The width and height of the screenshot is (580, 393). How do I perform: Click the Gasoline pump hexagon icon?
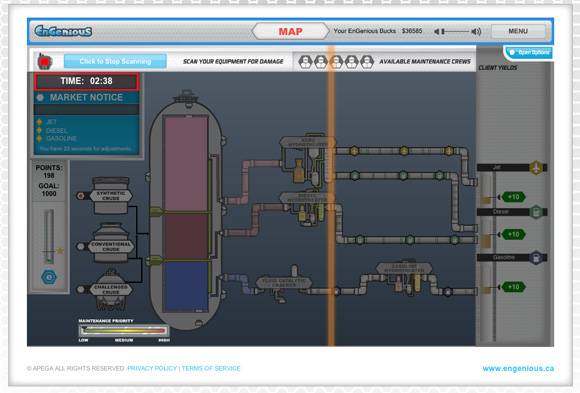pyautogui.click(x=536, y=258)
